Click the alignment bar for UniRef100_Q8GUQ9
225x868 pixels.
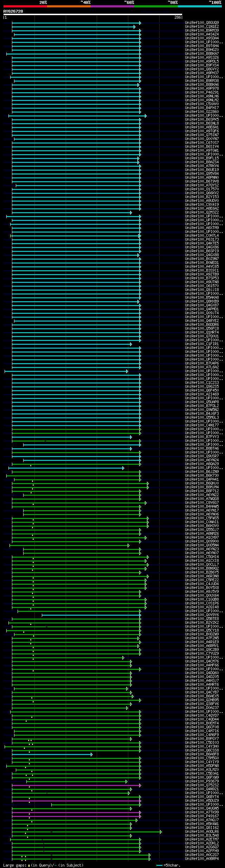coord(76,23)
